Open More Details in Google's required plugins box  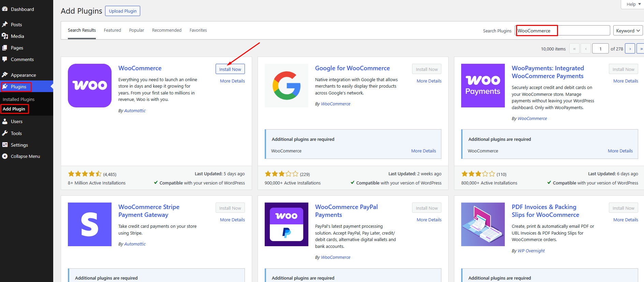tap(424, 151)
